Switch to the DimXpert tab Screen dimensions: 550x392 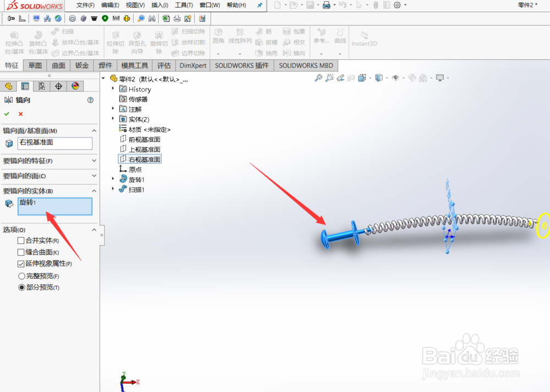(x=193, y=65)
